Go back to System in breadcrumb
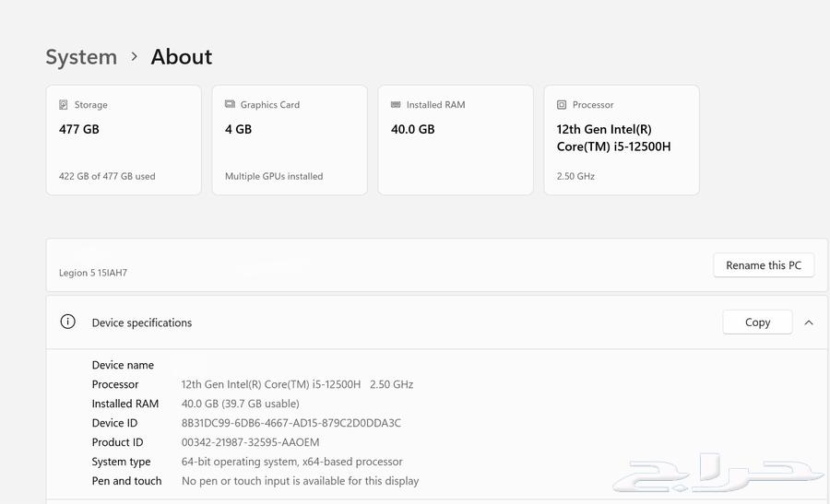This screenshot has height=504, width=830. tap(81, 56)
